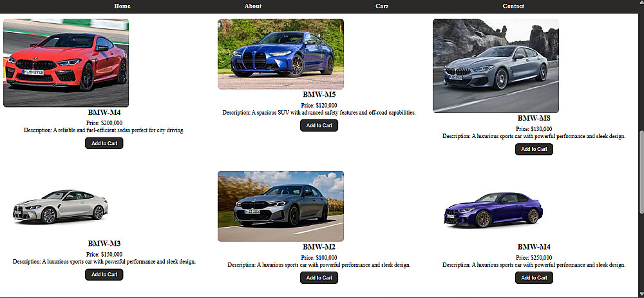Add the $200,000 BMW-M4 to cart
The width and height of the screenshot is (644, 298).
104,143
